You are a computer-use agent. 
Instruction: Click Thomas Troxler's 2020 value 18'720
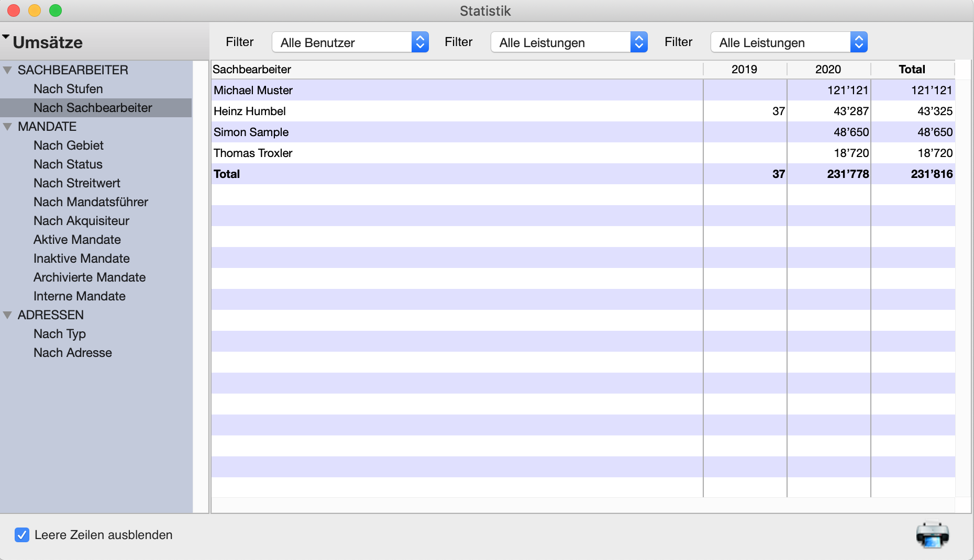tap(851, 153)
